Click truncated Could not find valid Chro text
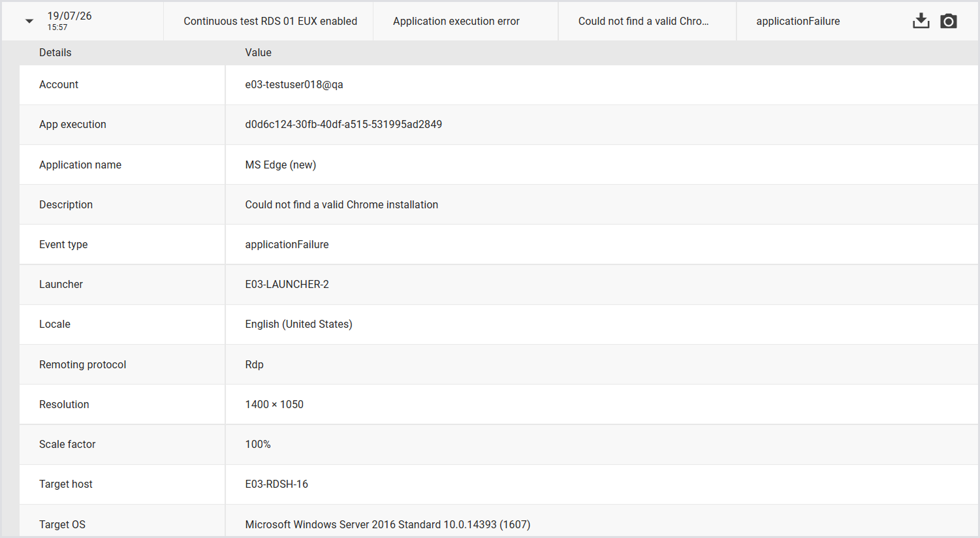 pos(643,21)
